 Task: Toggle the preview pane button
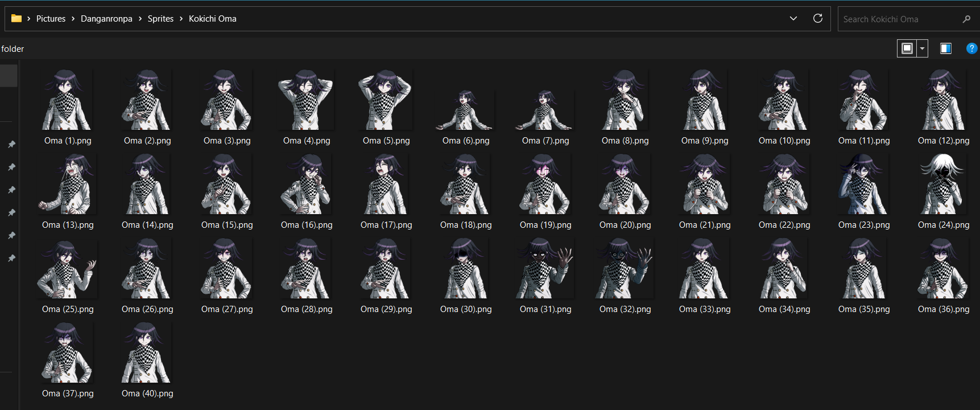946,48
